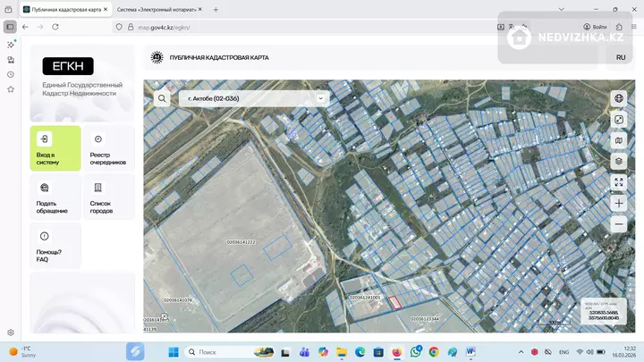The image size is (644, 362).
Task: Click the site lock icon
Action: point(131,27)
